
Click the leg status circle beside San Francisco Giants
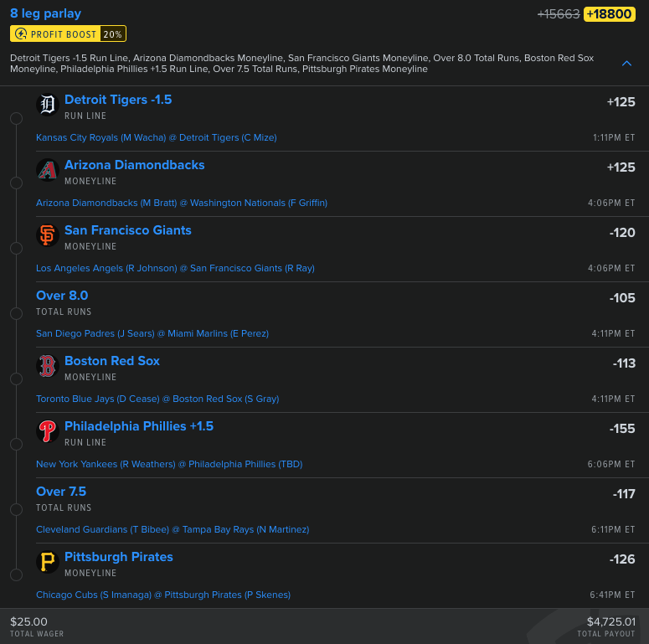coord(16,249)
